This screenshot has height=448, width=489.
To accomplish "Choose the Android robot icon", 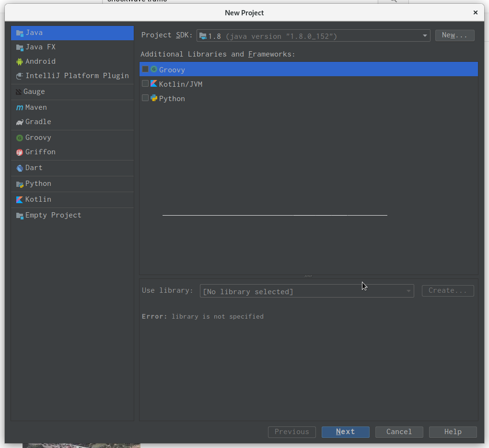I will pyautogui.click(x=20, y=62).
